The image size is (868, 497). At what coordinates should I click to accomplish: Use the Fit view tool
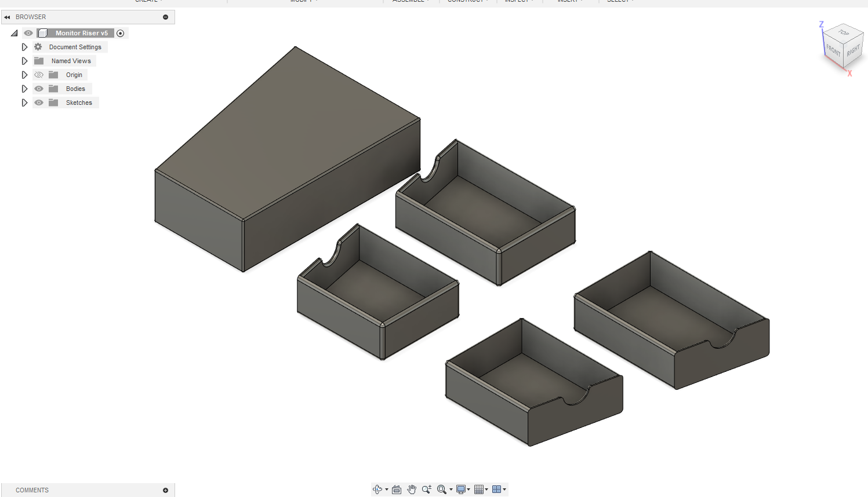[441, 489]
